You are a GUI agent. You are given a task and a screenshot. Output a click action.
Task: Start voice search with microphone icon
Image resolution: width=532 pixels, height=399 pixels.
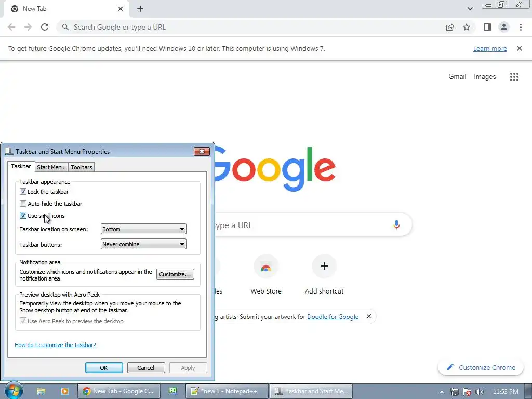click(396, 224)
